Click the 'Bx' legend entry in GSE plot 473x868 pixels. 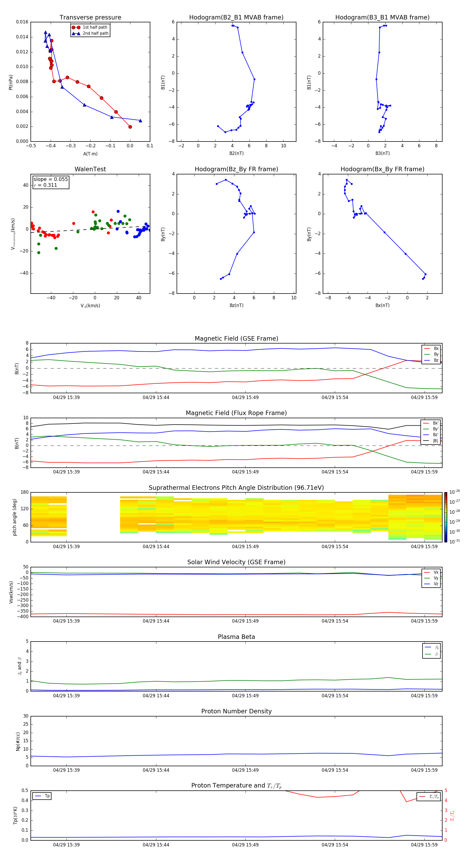click(x=431, y=349)
